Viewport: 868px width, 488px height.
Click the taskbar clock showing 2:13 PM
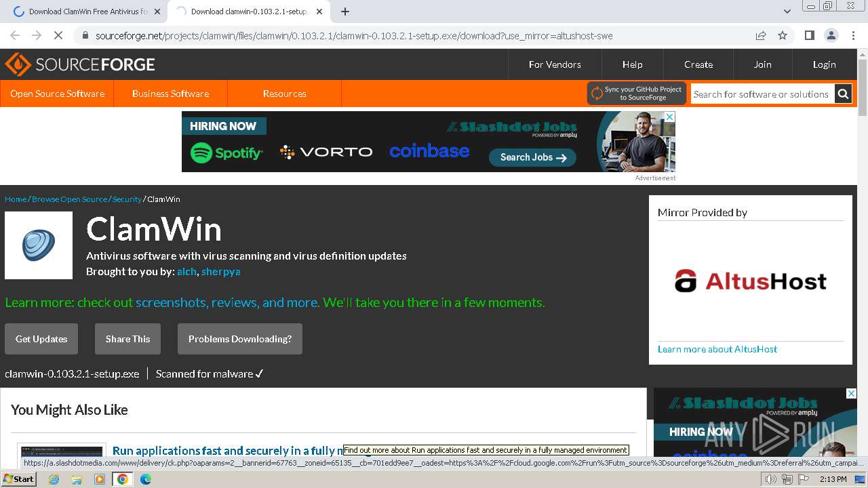(833, 479)
